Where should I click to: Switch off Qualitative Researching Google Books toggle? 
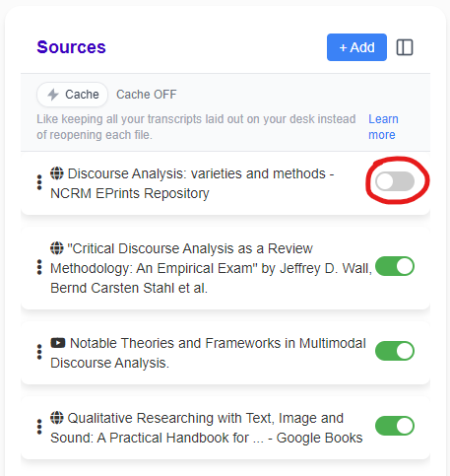[x=395, y=426]
